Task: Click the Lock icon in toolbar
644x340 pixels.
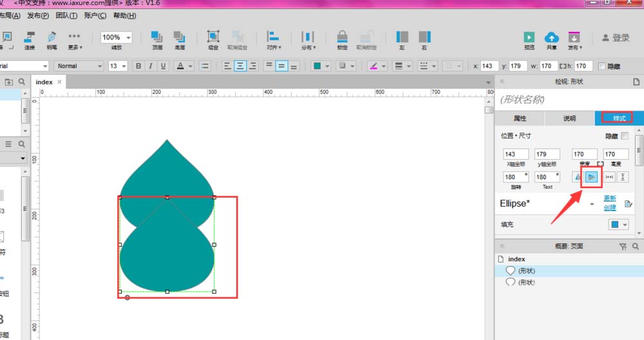Action: pos(342,37)
